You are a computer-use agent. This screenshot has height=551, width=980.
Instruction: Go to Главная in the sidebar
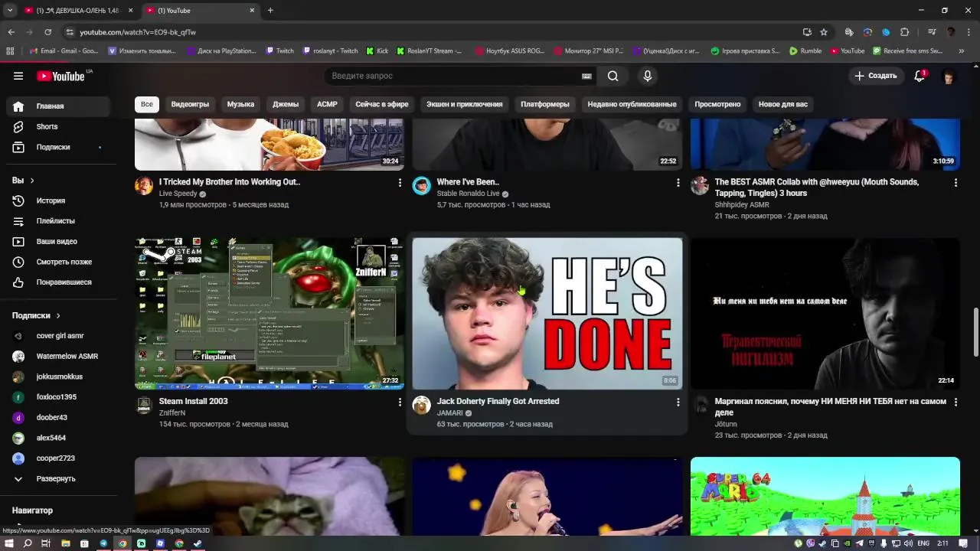click(60, 106)
